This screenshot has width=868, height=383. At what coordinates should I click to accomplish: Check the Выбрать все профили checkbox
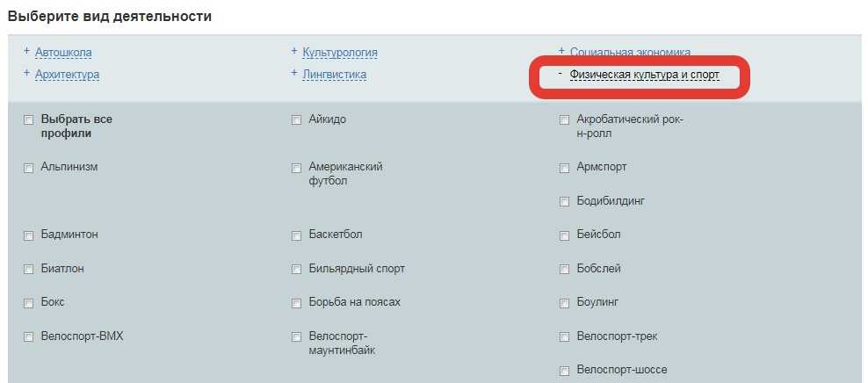[x=29, y=120]
